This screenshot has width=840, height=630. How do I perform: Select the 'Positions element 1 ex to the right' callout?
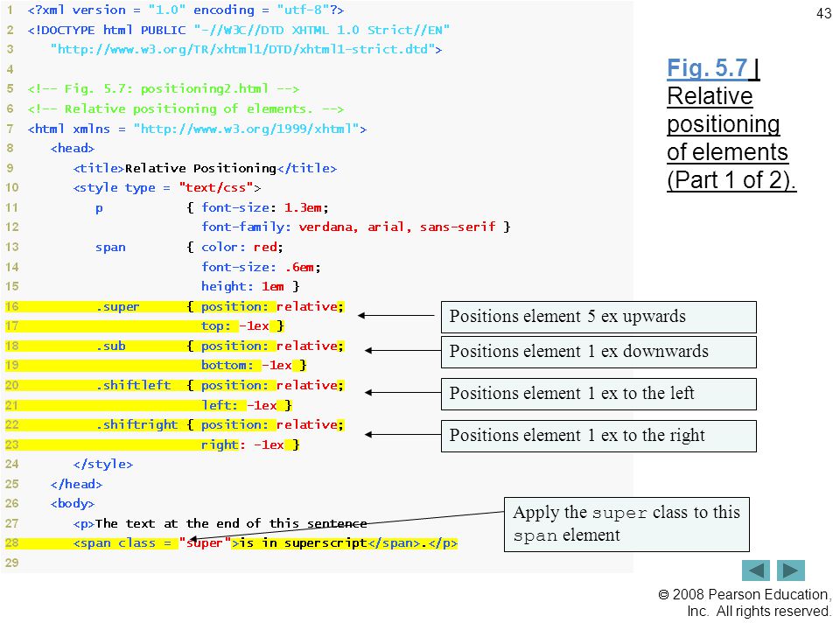click(598, 436)
